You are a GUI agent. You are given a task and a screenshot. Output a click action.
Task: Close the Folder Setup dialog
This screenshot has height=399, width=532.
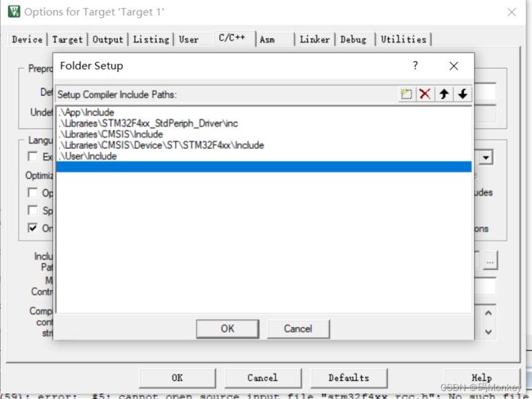tap(453, 65)
